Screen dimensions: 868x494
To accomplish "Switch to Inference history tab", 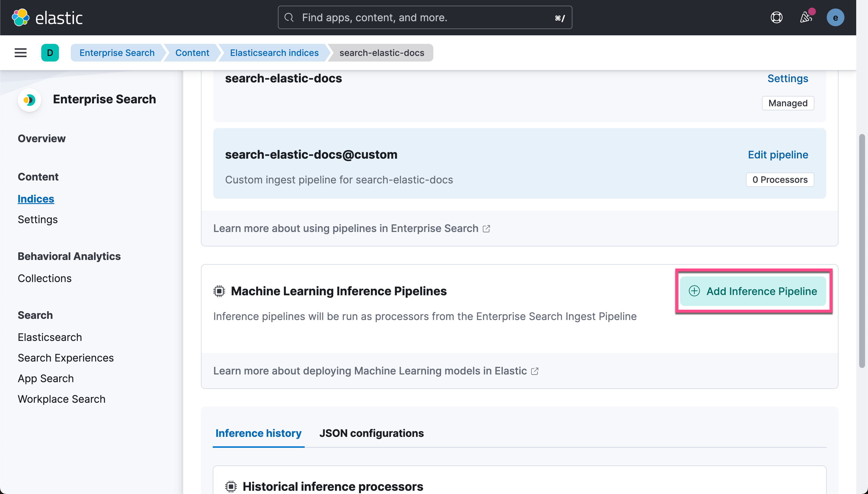I will (258, 433).
